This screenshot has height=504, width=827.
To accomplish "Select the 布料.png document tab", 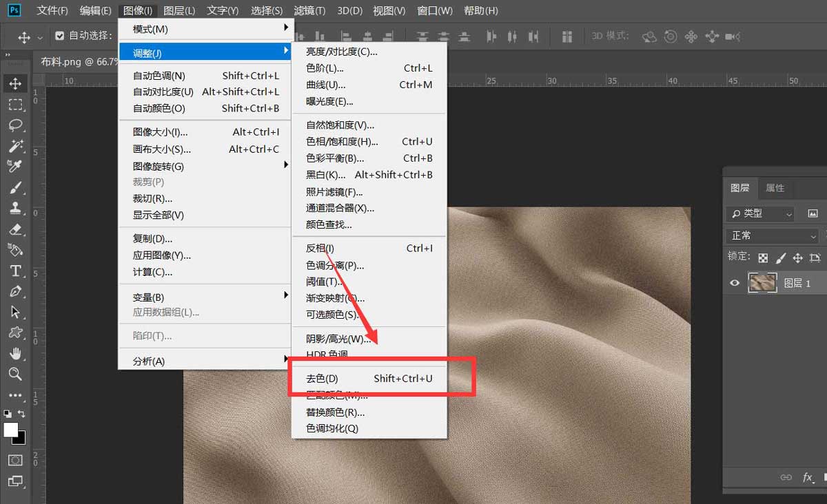I will coord(79,61).
